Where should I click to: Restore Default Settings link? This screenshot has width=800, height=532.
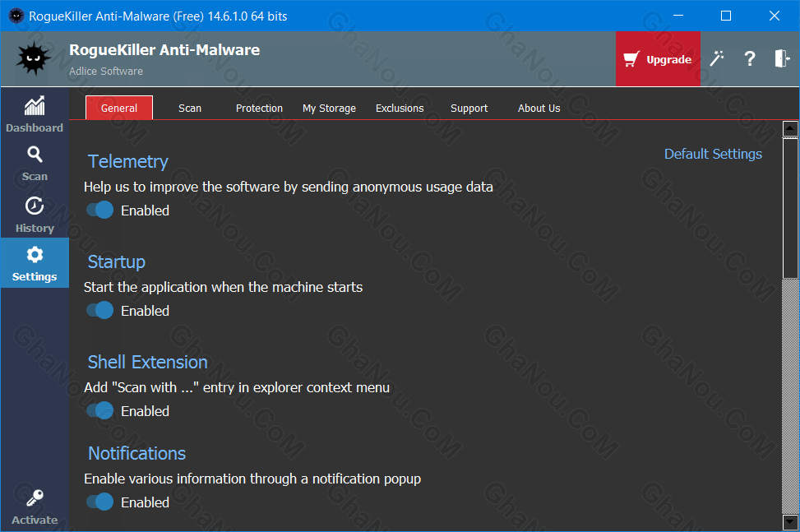point(713,154)
